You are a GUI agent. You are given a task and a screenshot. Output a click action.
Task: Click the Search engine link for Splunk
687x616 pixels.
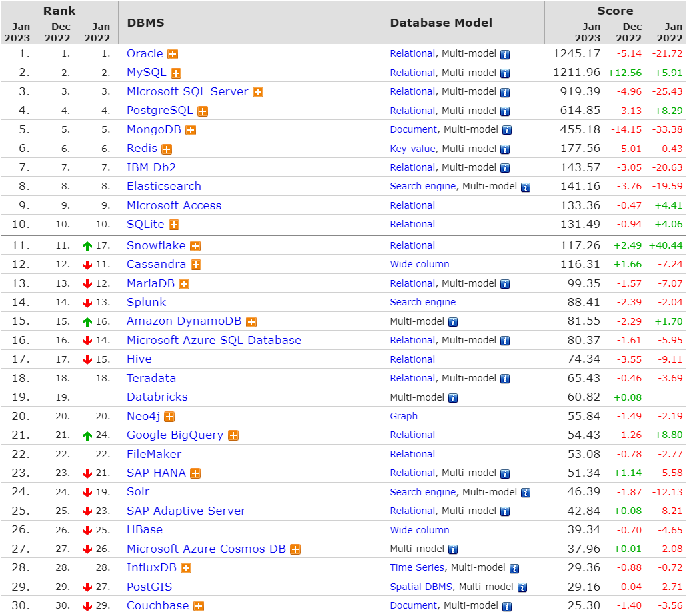[x=423, y=302]
